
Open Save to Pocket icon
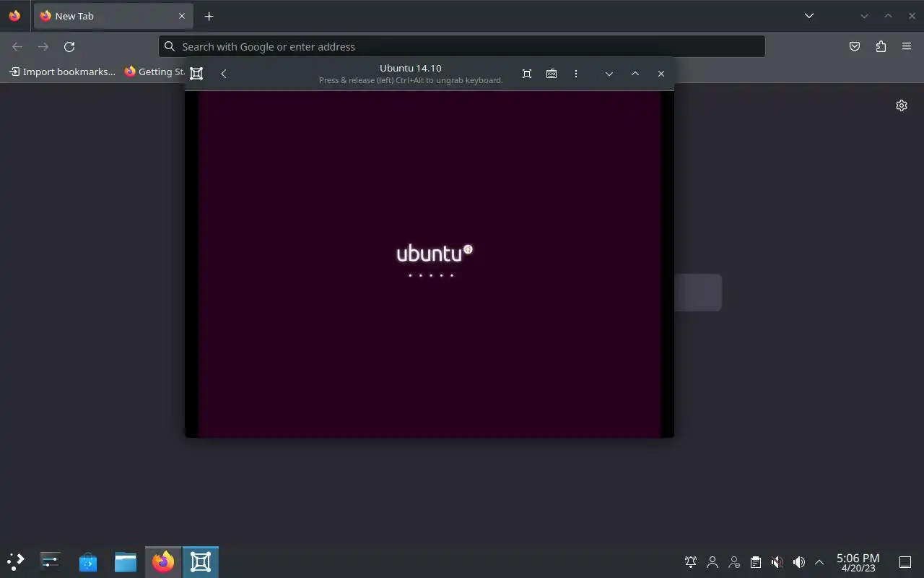coord(855,47)
